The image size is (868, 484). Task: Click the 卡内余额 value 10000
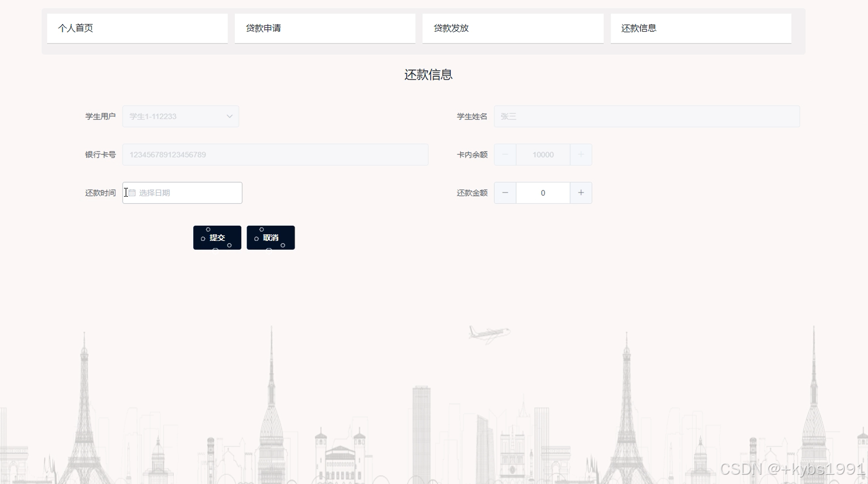(543, 155)
